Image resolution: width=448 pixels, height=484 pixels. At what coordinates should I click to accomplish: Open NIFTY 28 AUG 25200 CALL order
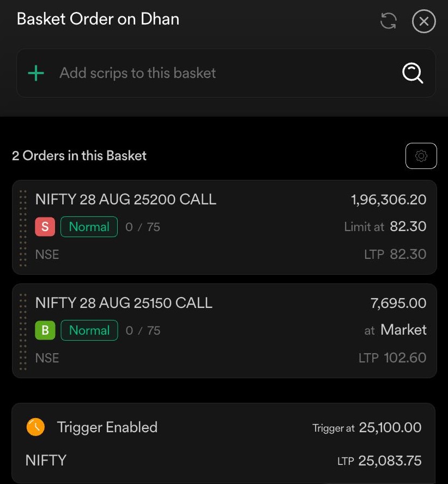pyautogui.click(x=126, y=199)
